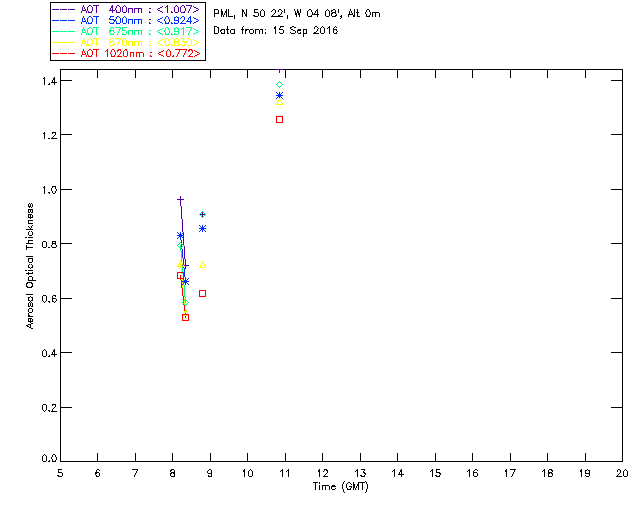Click the red dashed line sample in legend
This screenshot has height=512, width=640.
(64, 53)
